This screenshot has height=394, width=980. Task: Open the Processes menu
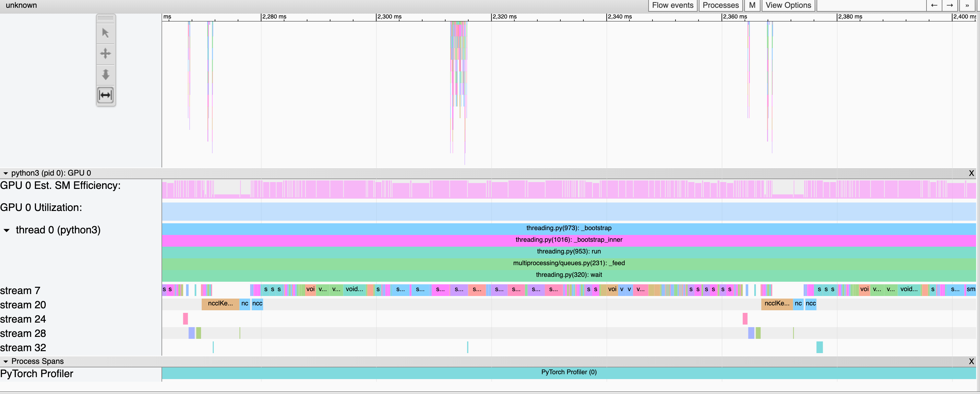coord(721,5)
